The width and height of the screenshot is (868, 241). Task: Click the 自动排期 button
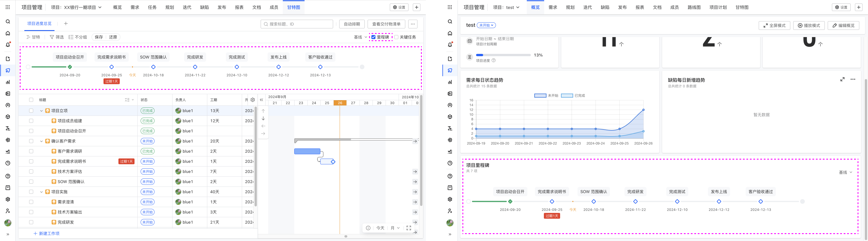click(x=352, y=24)
